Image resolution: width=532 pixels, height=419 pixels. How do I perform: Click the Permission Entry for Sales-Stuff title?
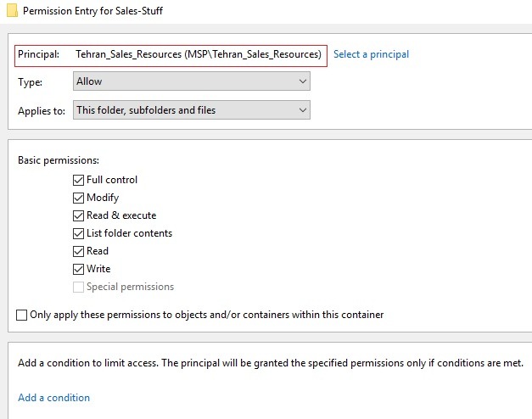pyautogui.click(x=92, y=11)
